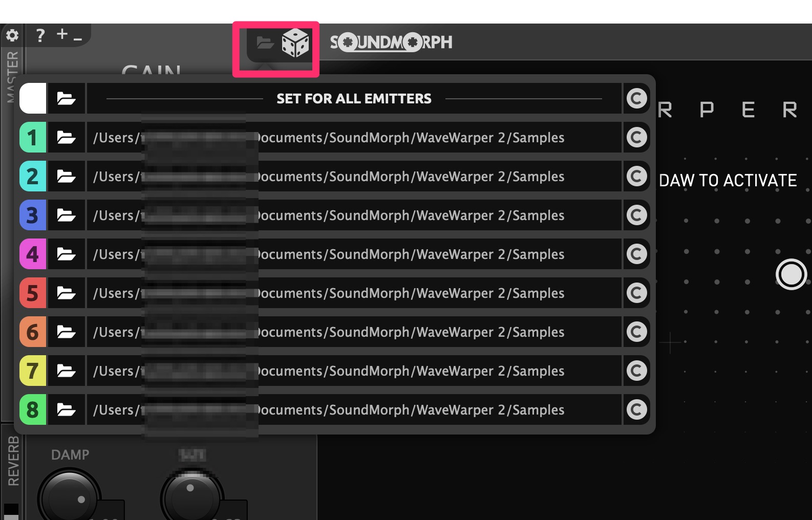This screenshot has width=812, height=520.
Task: Click emitter 2 Samples folder path
Action: pyautogui.click(x=354, y=177)
